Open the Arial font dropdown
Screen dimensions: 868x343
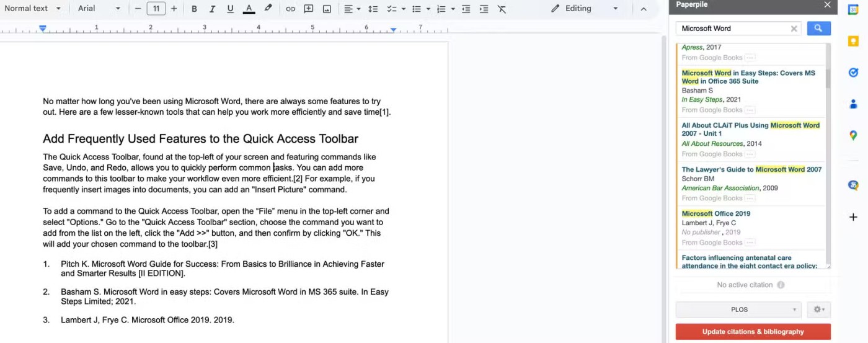[x=99, y=9]
